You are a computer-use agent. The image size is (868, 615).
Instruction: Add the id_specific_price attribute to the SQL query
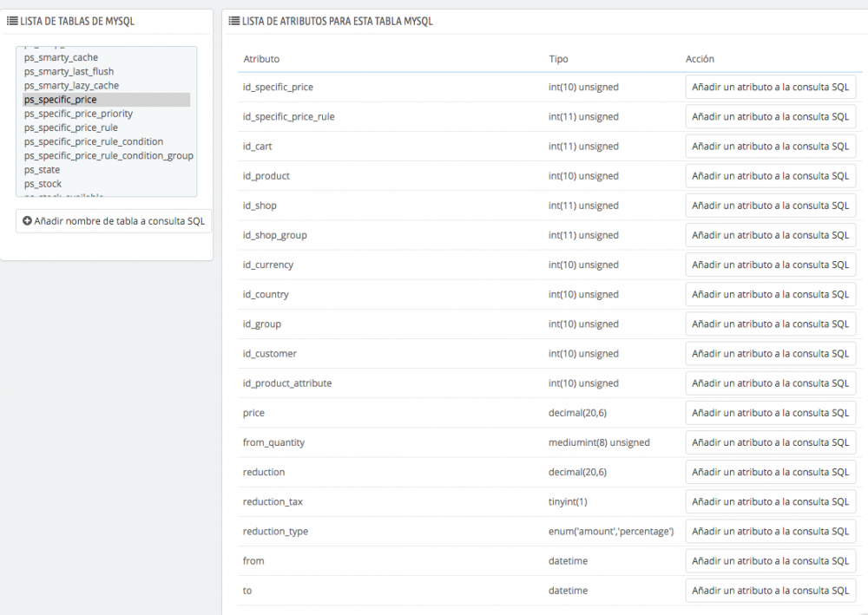(771, 87)
